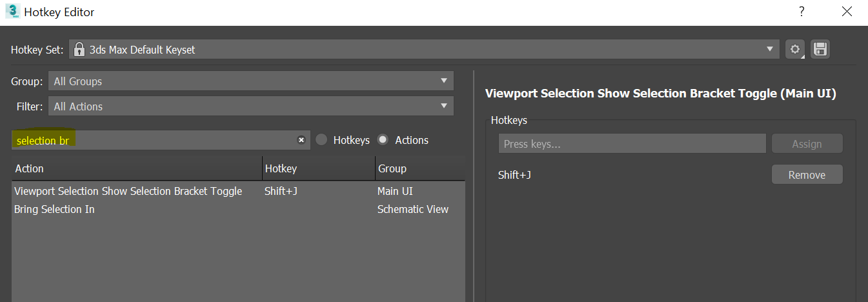Select the Bring Selection In action row
This screenshot has width=868, height=302.
[54, 209]
